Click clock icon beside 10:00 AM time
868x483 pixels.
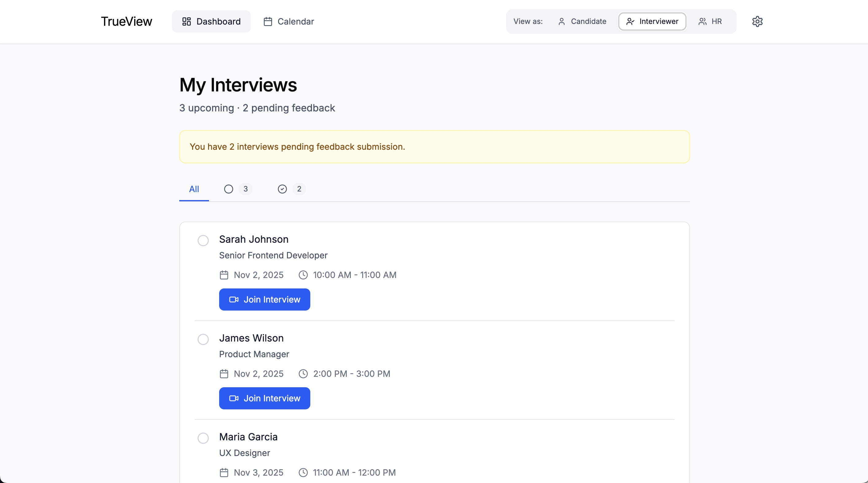point(303,275)
